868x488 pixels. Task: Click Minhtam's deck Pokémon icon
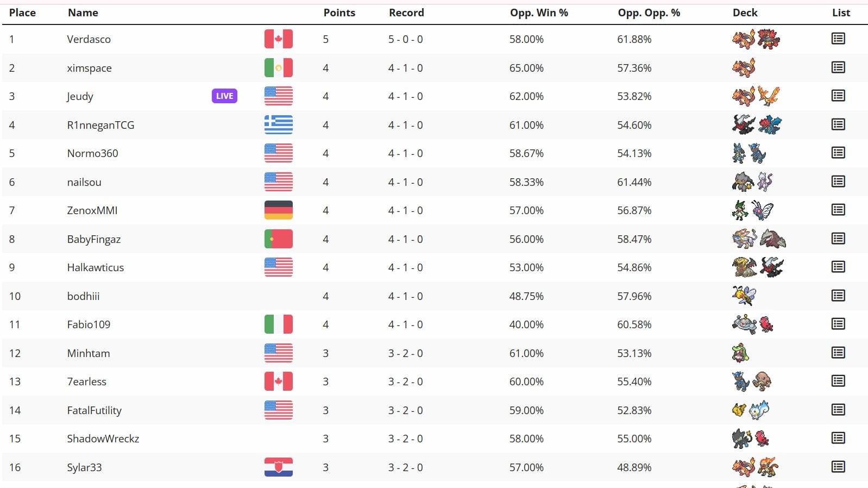click(x=740, y=353)
